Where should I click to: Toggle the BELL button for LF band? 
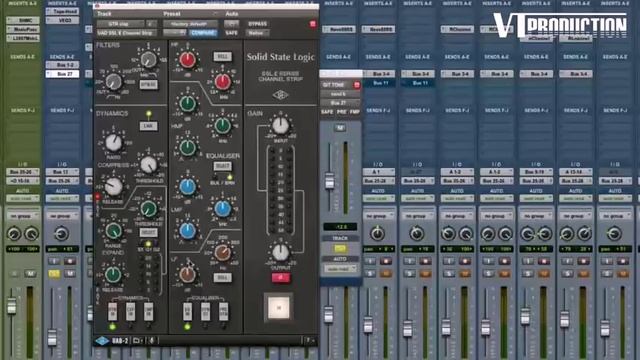point(222,278)
